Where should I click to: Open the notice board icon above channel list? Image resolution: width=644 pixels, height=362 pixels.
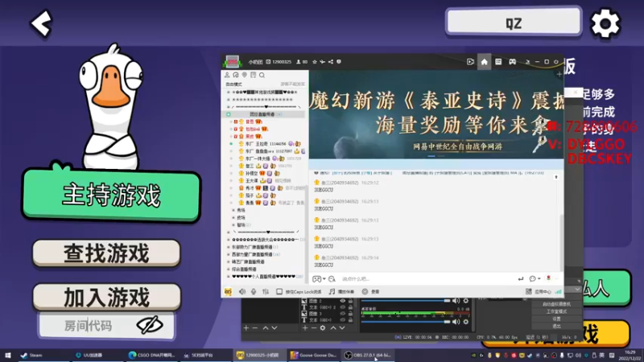point(253,75)
